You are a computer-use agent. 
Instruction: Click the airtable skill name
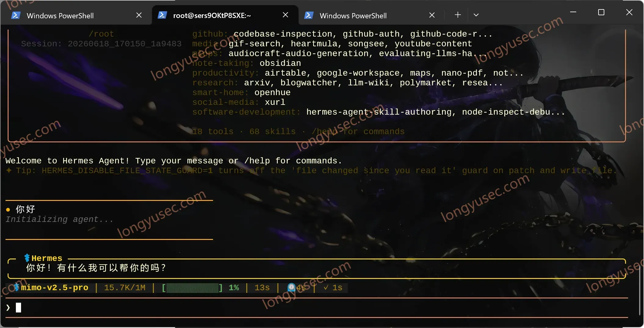point(285,73)
